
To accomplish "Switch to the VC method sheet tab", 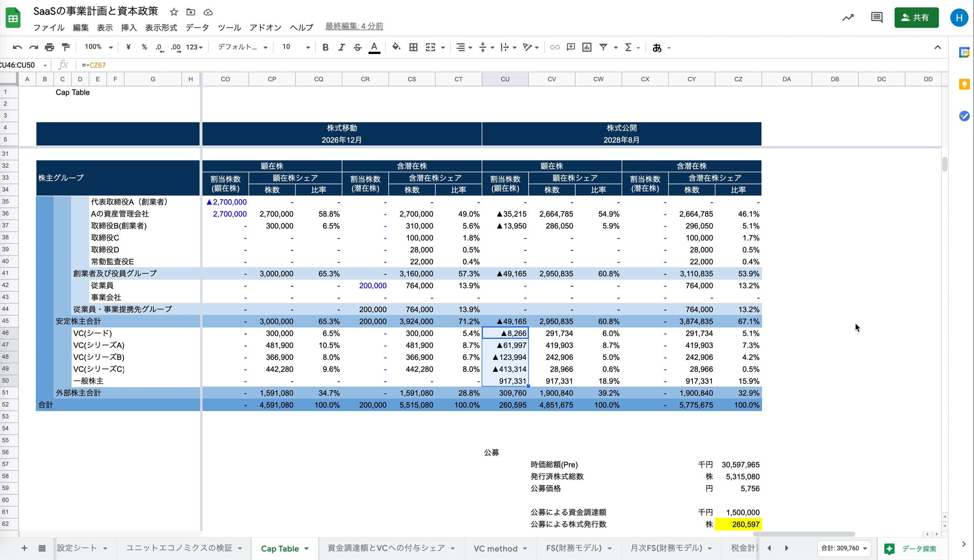I will (x=495, y=548).
